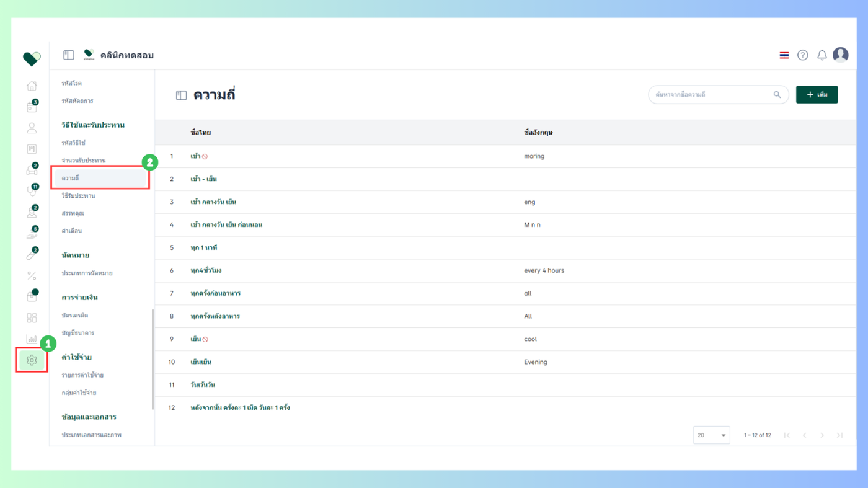Click the English name 'moring'
This screenshot has width=868, height=488.
pyautogui.click(x=534, y=156)
